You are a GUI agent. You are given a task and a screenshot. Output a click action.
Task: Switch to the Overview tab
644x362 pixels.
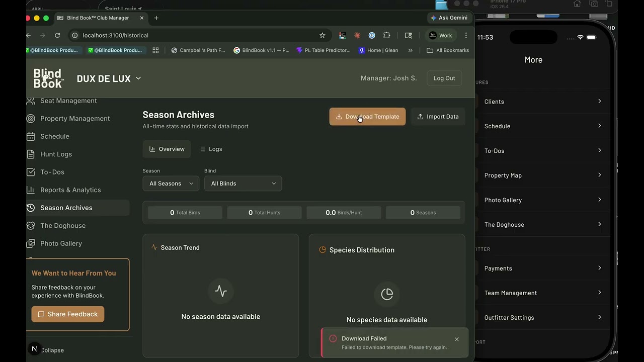[167, 149]
